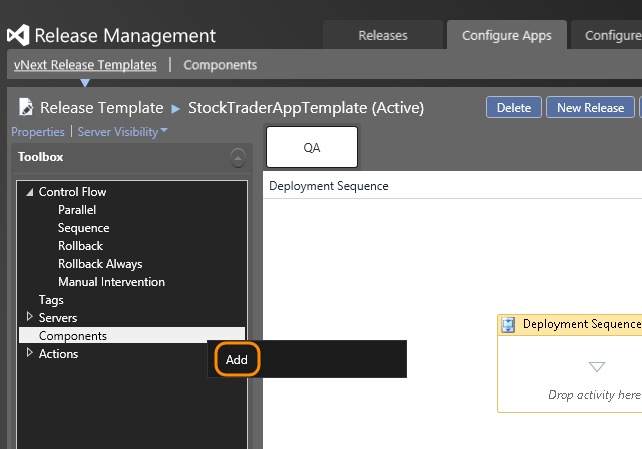Collapse the Toolbox panel with round arrow button
This screenshot has width=642, height=449.
coord(238,158)
